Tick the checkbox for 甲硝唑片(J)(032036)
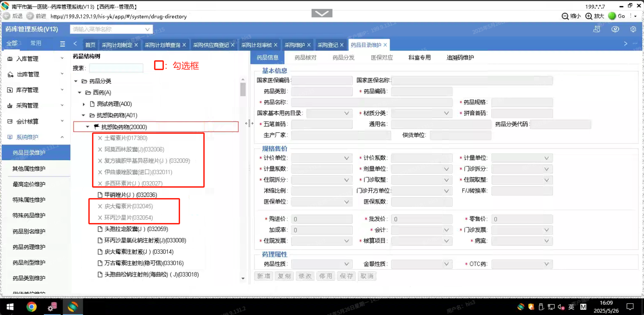 (x=100, y=195)
